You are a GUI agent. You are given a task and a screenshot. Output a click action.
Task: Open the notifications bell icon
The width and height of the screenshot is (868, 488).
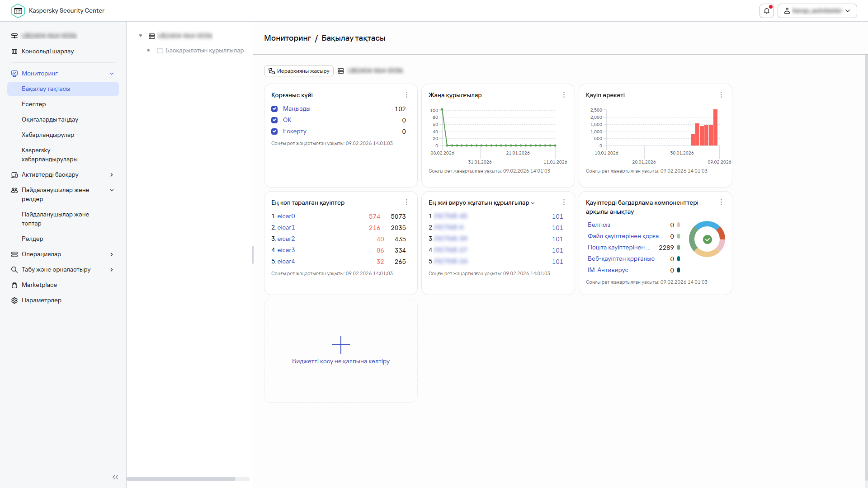[x=766, y=11]
